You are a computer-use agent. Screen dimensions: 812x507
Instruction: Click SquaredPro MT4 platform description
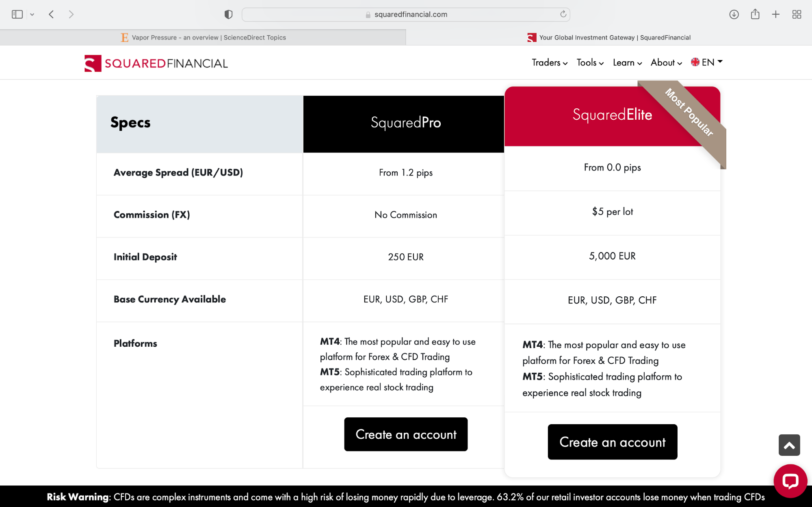[398, 349]
